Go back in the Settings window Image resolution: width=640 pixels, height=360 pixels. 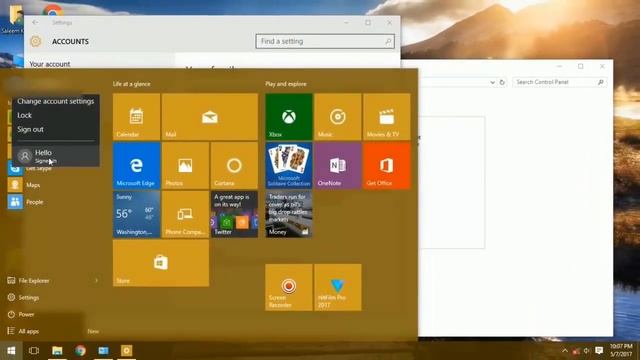point(35,22)
